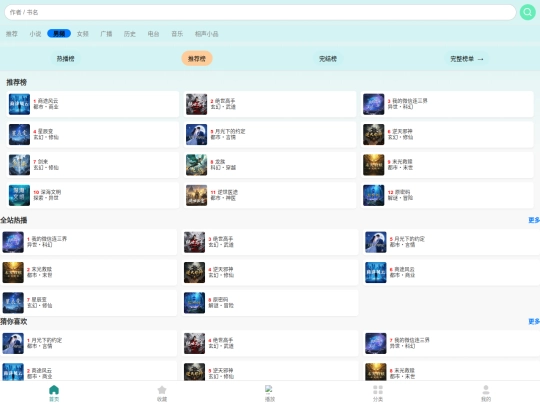Select the highlighted 男频 category tab
Screen dimensions: 540x405
59,33
